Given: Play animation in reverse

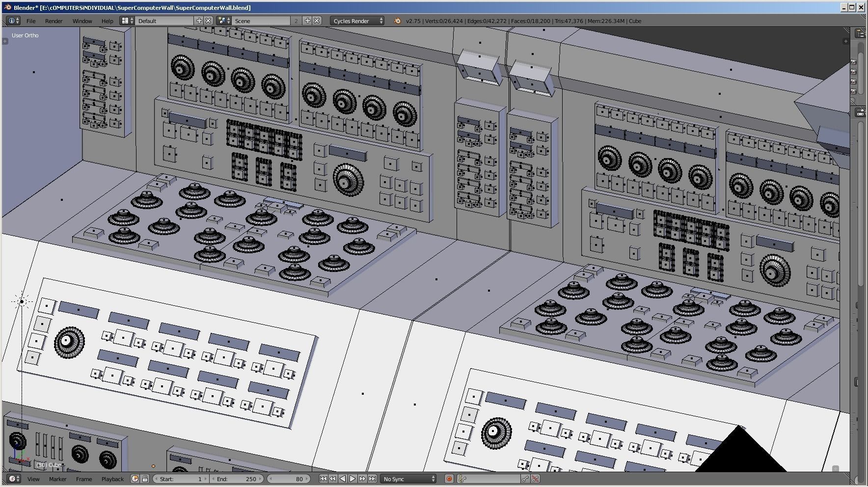Looking at the screenshot, I should (343, 479).
